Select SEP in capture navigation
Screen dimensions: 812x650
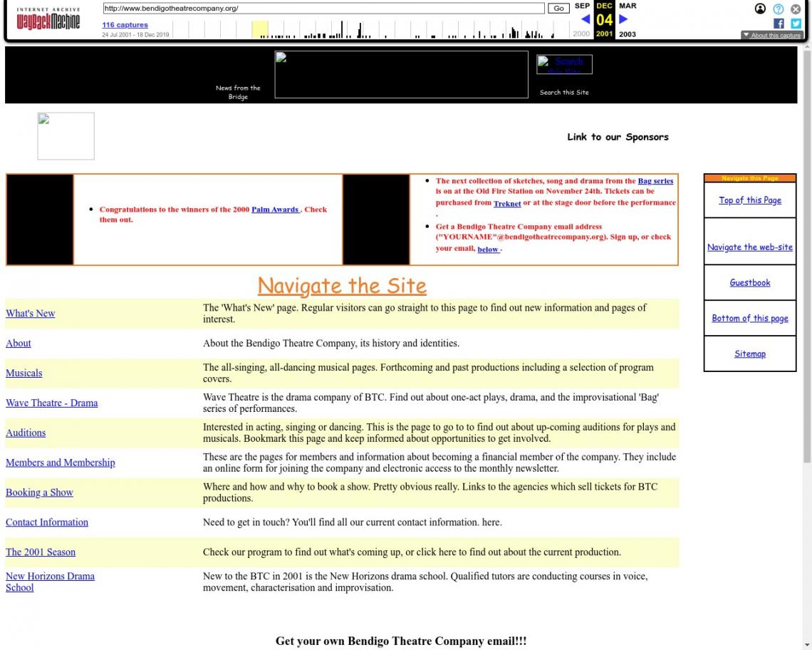[x=582, y=6]
